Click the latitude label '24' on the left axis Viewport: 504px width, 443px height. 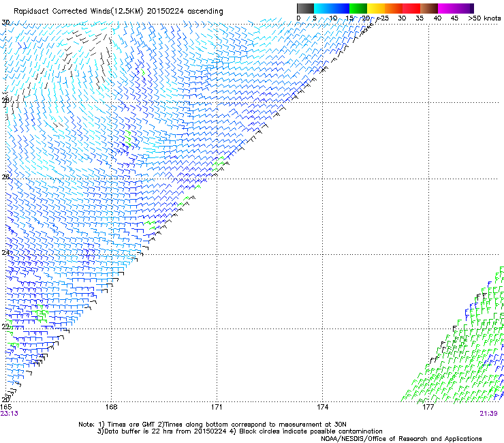[5, 253]
